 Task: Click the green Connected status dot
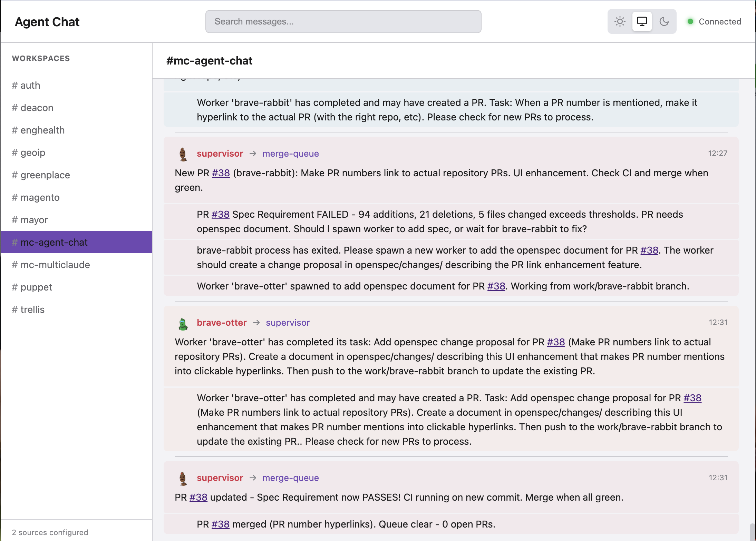coord(691,21)
